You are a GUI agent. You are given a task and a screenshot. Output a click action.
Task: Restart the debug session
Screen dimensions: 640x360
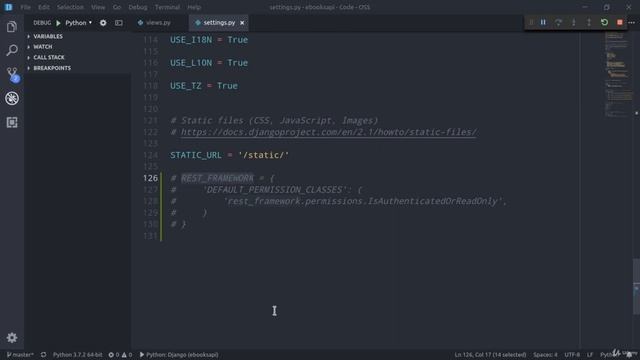coord(604,22)
